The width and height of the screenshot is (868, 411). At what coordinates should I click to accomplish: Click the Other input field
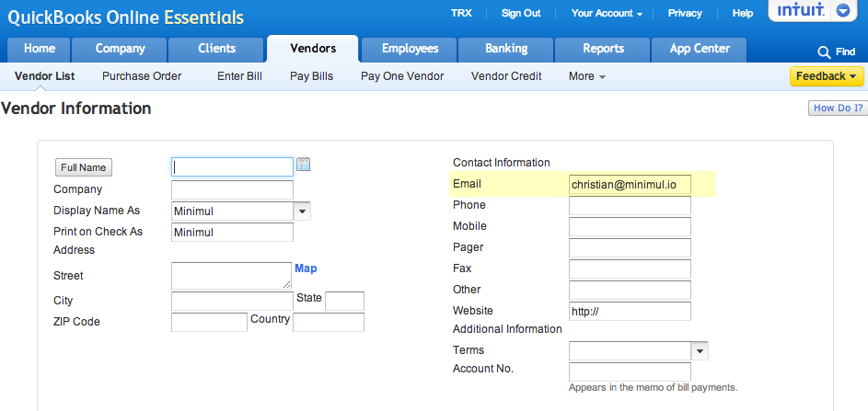pos(630,290)
